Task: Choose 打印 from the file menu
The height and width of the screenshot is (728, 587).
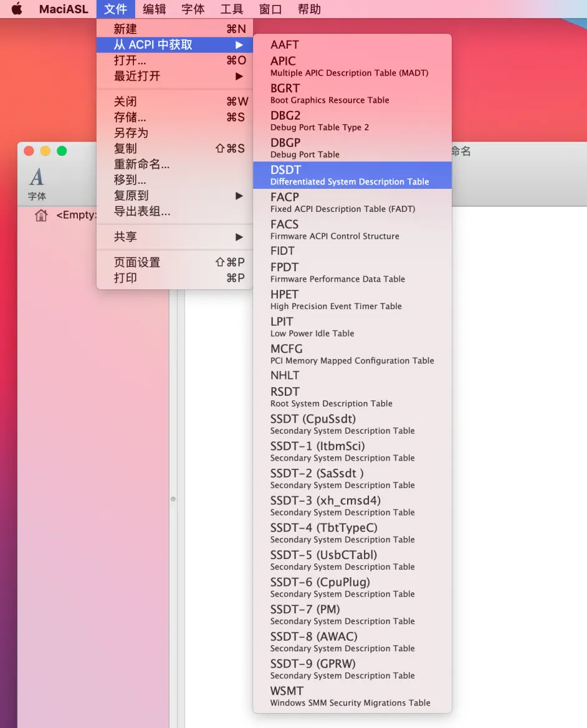Action: pos(174,278)
